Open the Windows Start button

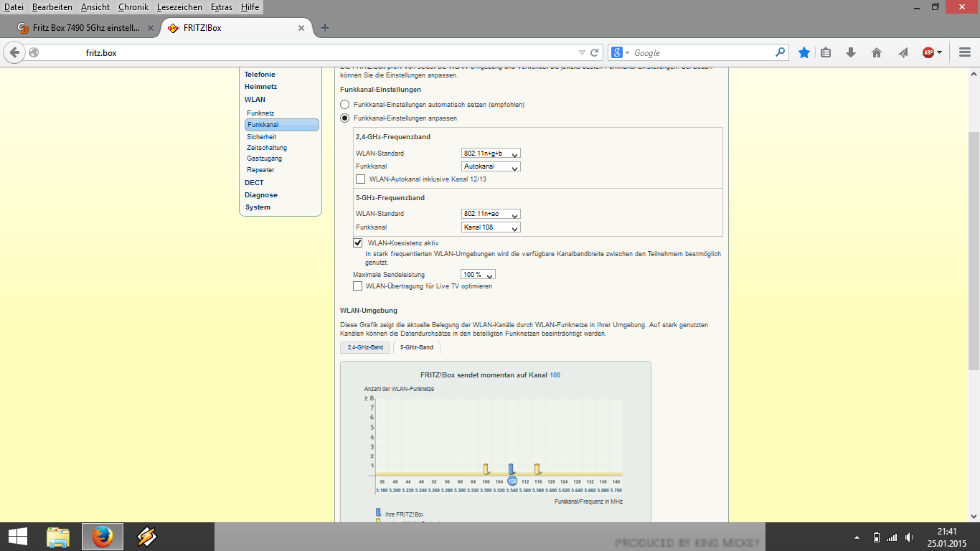click(x=17, y=536)
